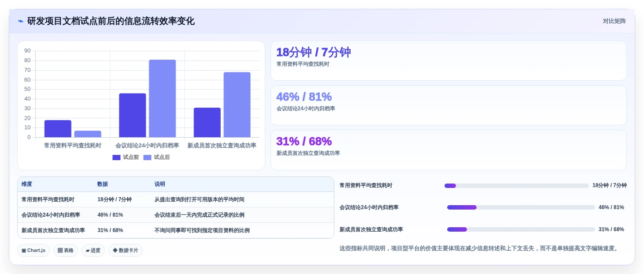This screenshot has width=644, height=274.
Task: Click table row label 新成员首次独立查询成功率
Action: [53, 230]
